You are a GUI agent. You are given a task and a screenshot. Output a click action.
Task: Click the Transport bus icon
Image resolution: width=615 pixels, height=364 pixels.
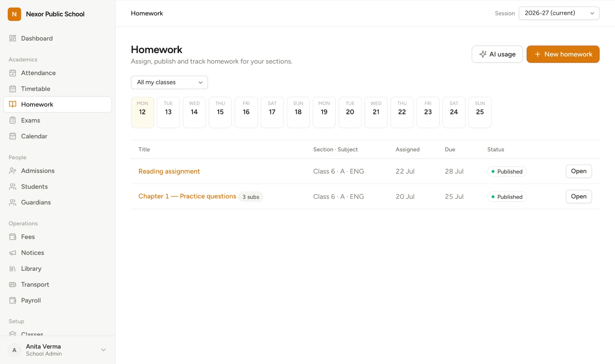[x=13, y=284]
